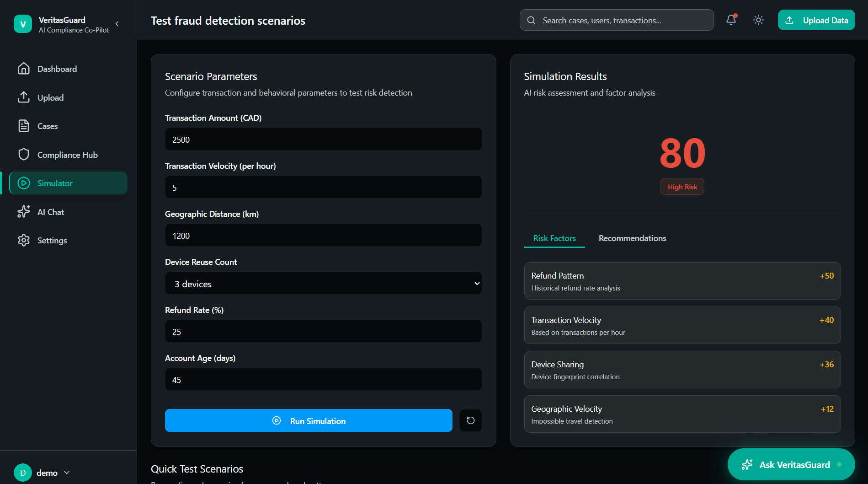
Task: Open the Ask VeritasGuard chat button
Action: (791, 464)
